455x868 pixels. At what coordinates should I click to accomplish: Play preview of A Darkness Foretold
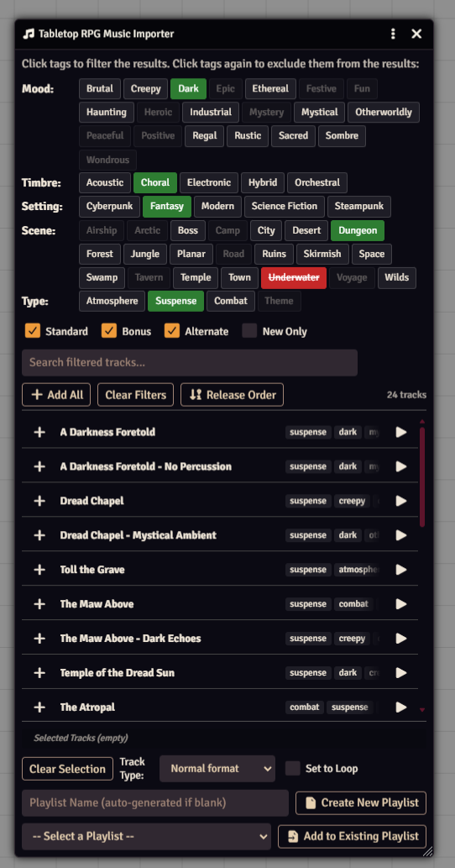401,432
